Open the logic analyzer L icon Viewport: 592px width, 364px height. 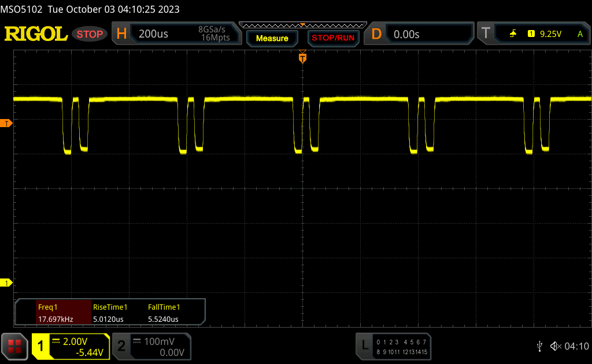[365, 346]
